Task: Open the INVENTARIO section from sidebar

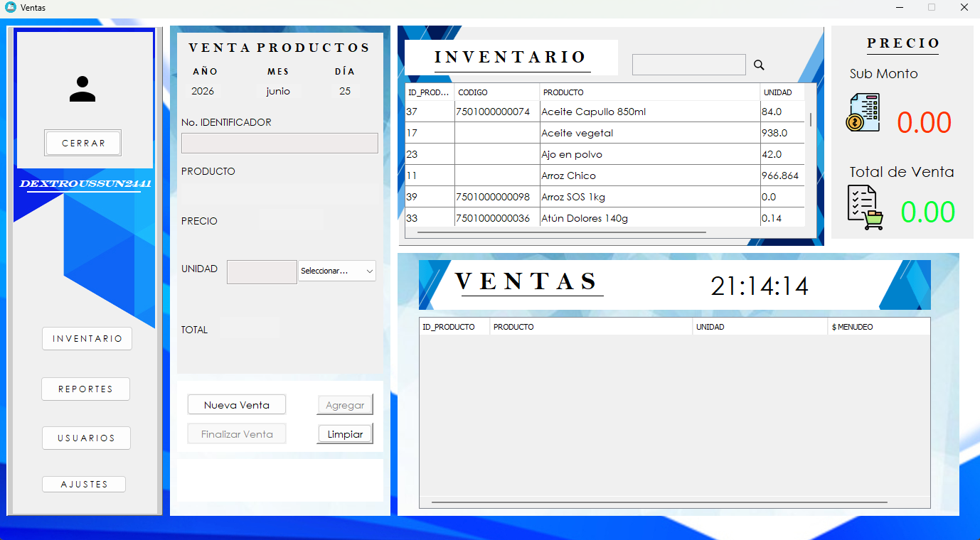Action: coord(87,339)
